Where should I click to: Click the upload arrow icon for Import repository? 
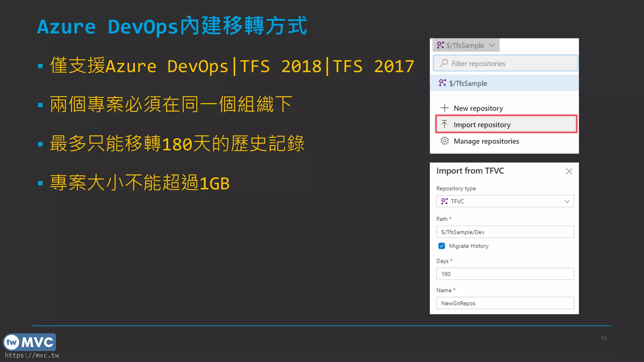coord(444,124)
